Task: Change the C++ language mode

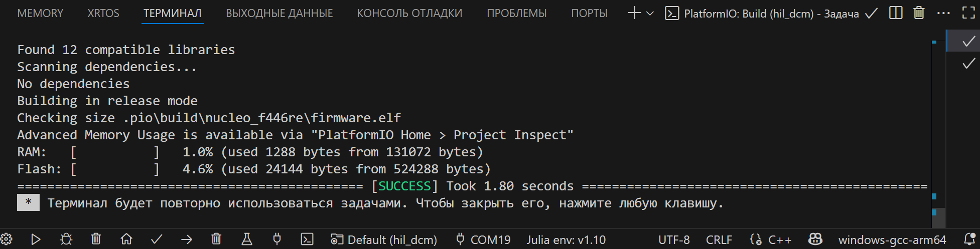Action: pos(779,240)
